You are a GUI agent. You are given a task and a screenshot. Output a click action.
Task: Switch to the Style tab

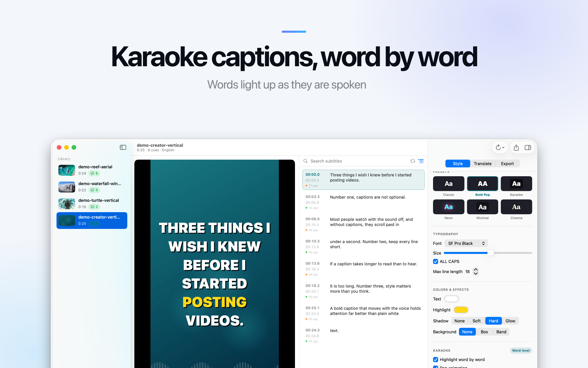tap(458, 164)
